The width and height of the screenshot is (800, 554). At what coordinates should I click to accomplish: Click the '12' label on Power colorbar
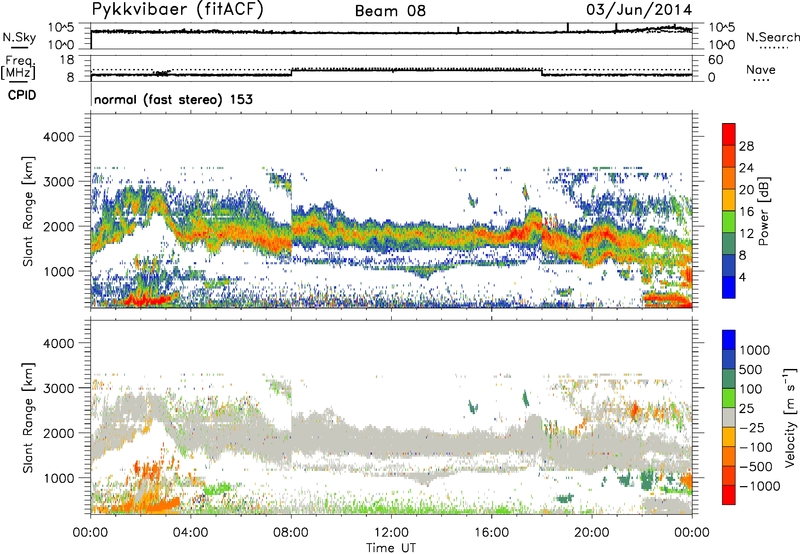click(746, 234)
